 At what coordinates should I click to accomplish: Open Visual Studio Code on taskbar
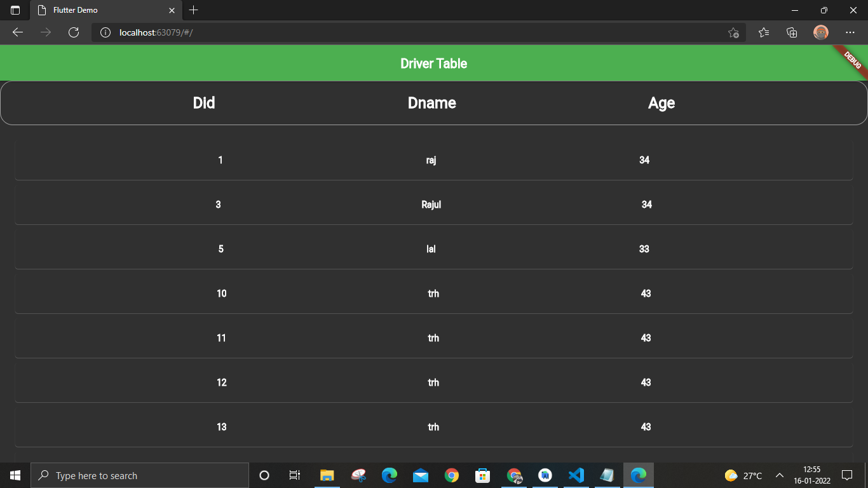(576, 475)
